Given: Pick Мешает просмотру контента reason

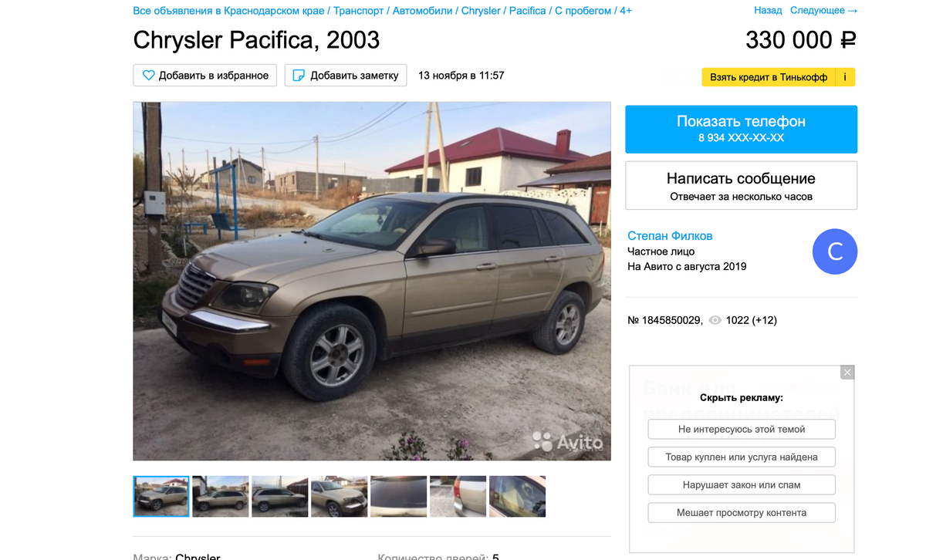Looking at the screenshot, I should click(742, 512).
